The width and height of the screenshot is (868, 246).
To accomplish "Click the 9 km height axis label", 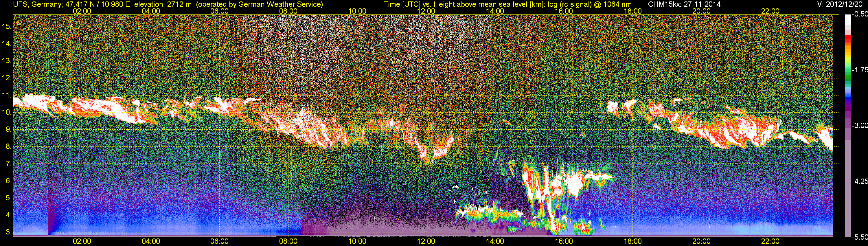I will point(8,129).
